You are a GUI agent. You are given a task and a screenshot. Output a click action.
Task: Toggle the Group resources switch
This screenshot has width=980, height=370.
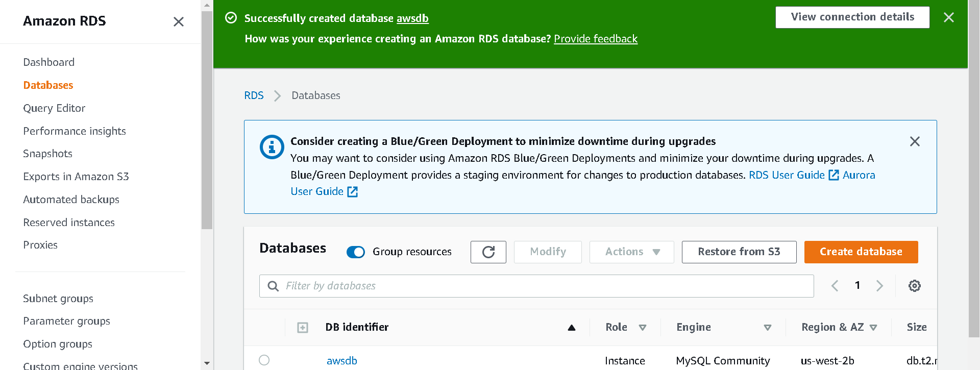point(356,252)
